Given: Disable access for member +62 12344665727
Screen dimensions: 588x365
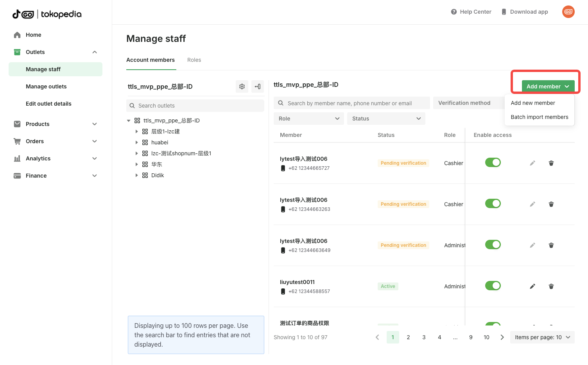Looking at the screenshot, I should tap(493, 163).
